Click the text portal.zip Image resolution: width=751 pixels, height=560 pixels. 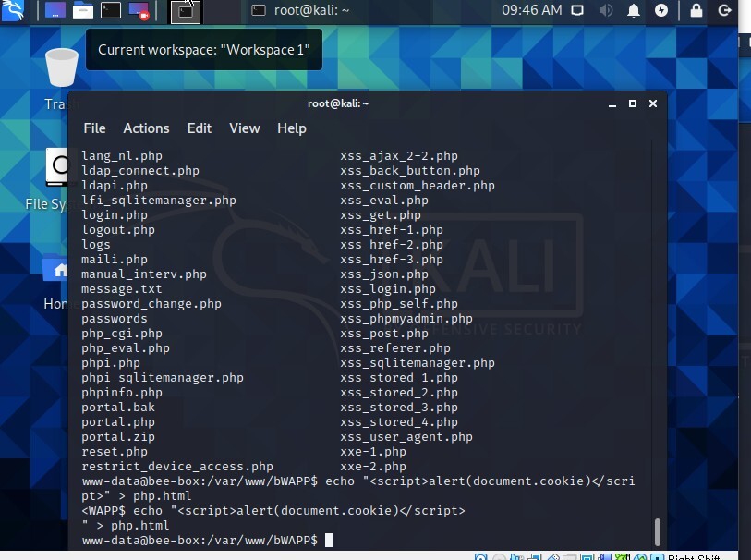(x=118, y=437)
